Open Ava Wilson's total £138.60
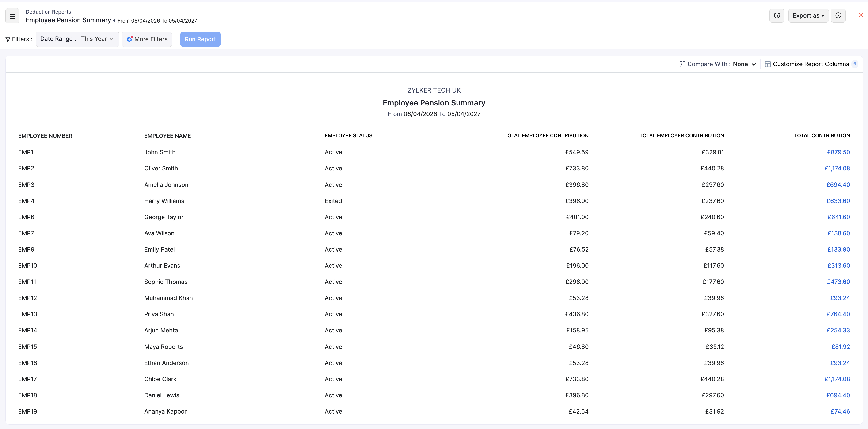Image resolution: width=868 pixels, height=429 pixels. [x=839, y=233]
